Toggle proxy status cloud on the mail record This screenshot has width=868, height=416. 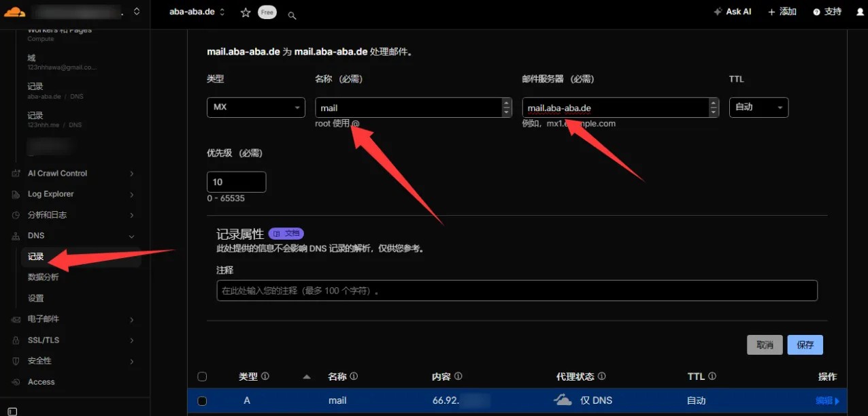pyautogui.click(x=562, y=400)
